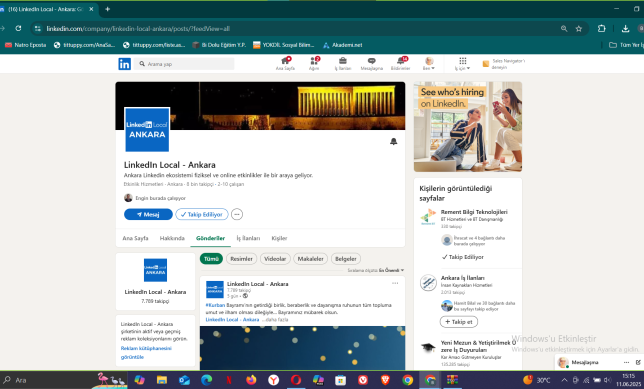Open the browser downloads icon
Viewport: 644px width, 389px height.
pos(625,29)
